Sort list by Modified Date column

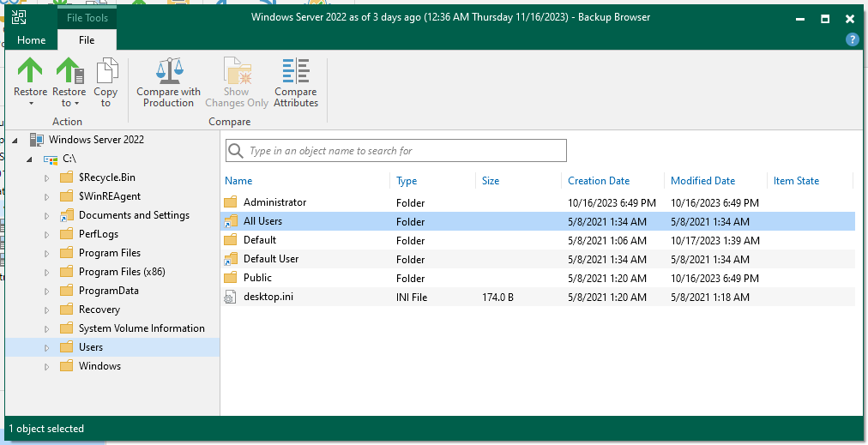click(x=702, y=180)
